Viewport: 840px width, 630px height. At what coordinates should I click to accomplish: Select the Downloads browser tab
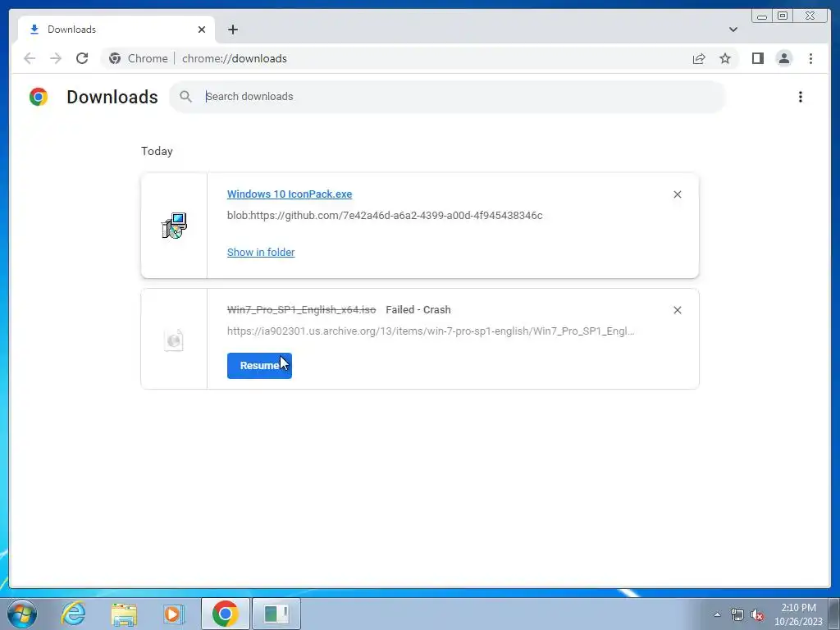116,30
